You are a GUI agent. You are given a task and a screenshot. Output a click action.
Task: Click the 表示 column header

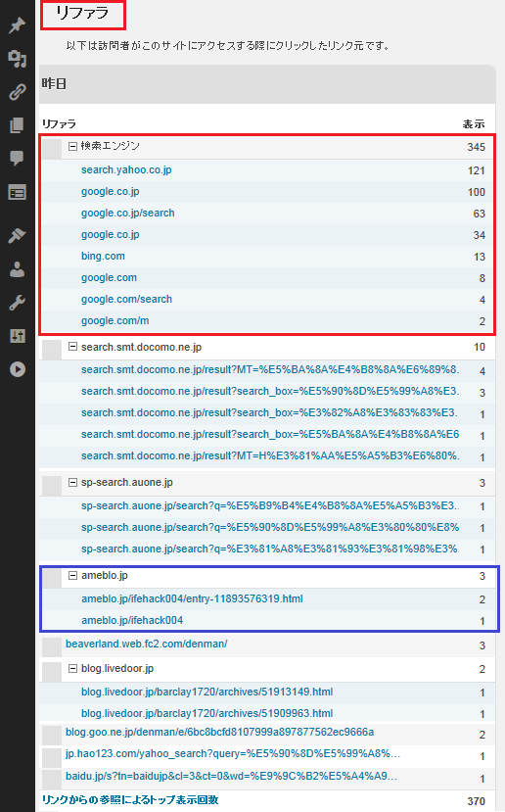point(474,124)
